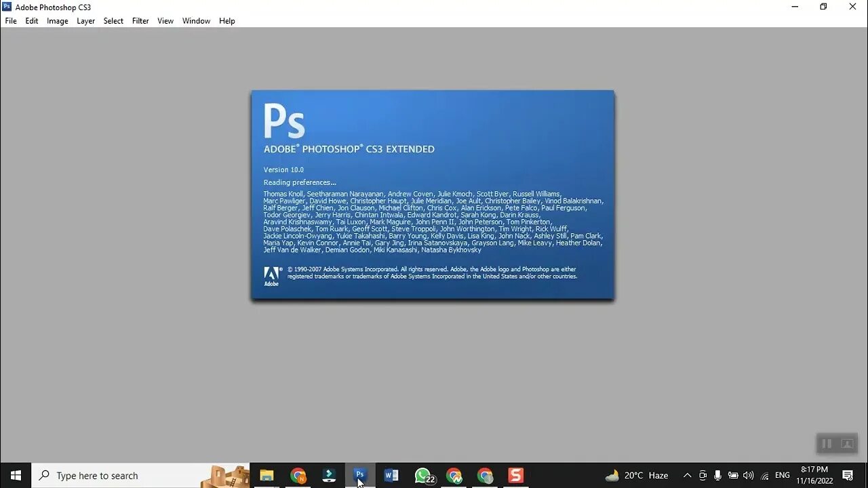The image size is (868, 488).
Task: Open the Wi-Fi network tray icon
Action: 764,476
